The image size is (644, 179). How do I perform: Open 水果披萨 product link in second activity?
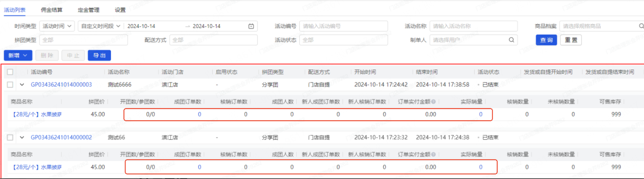[x=36, y=167]
